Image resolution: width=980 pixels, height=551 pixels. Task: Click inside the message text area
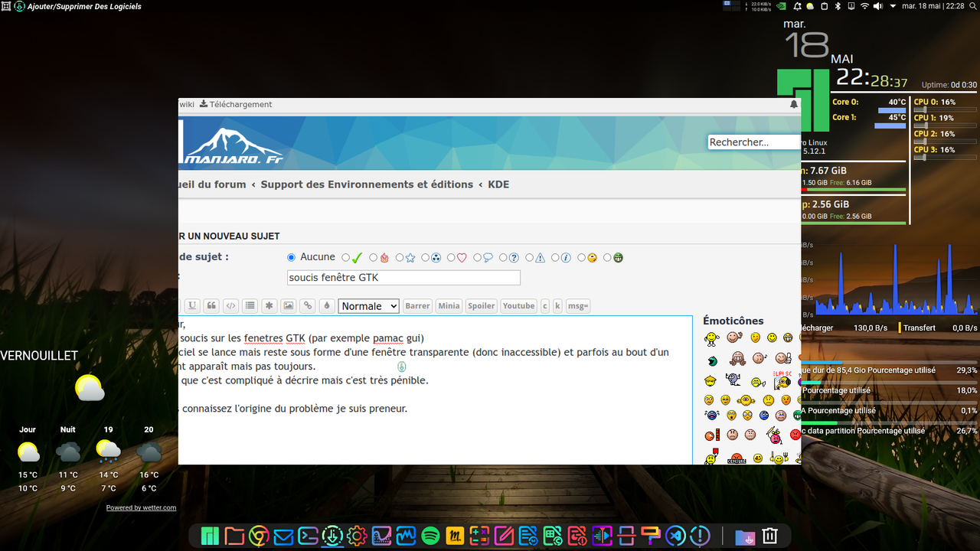coord(435,390)
